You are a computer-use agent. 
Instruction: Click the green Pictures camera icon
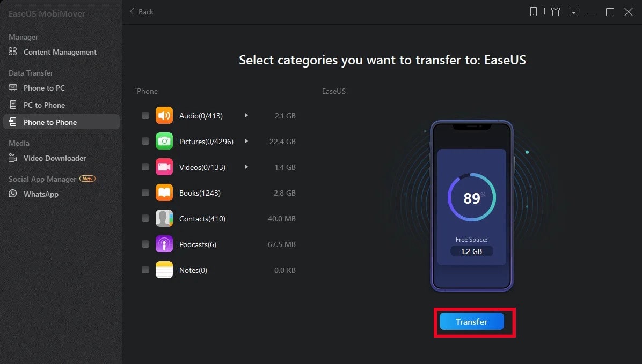pos(164,141)
